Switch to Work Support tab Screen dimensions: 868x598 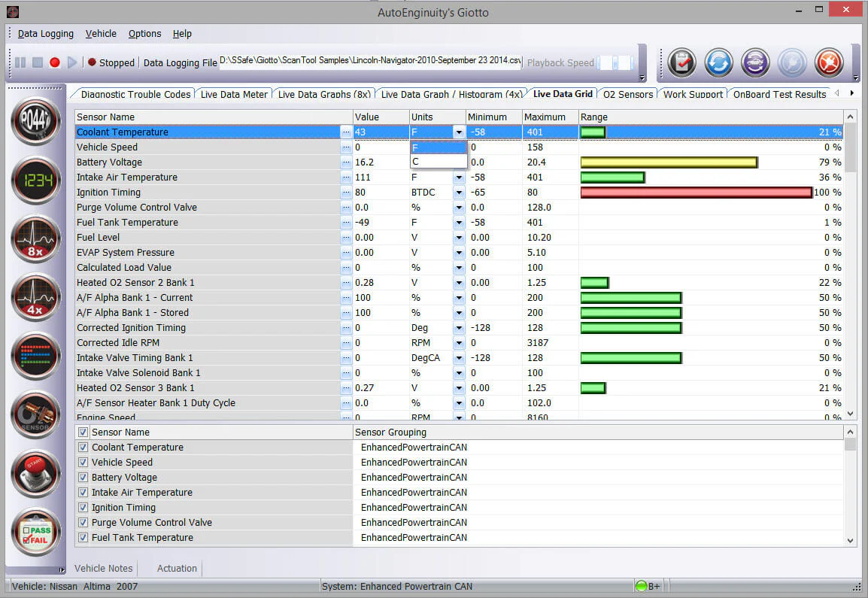click(693, 94)
